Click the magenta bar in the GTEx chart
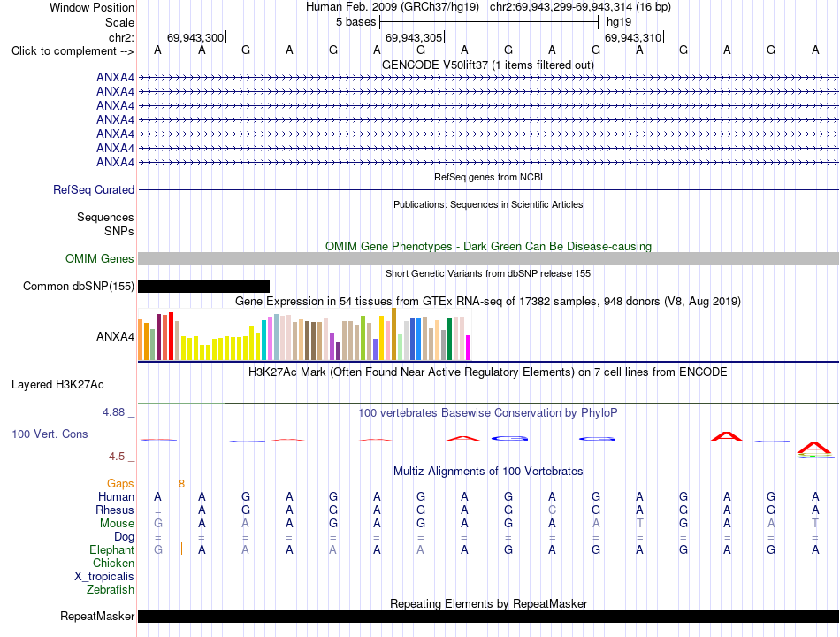 click(x=469, y=348)
